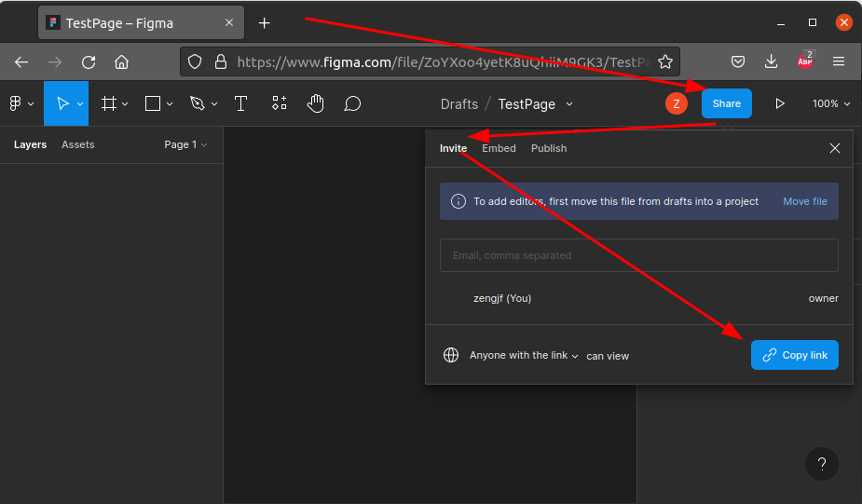This screenshot has width=862, height=504.
Task: Click the site security padlock icon
Action: tap(221, 61)
